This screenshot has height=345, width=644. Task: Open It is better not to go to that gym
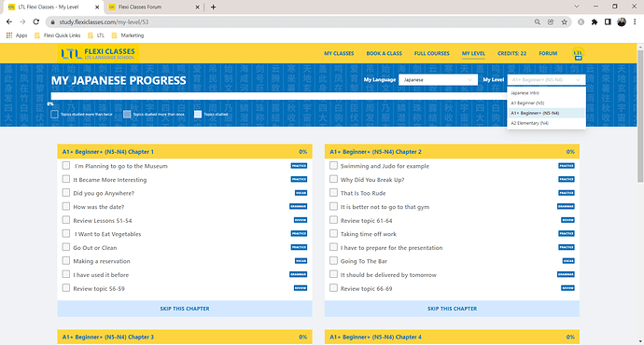(x=385, y=207)
